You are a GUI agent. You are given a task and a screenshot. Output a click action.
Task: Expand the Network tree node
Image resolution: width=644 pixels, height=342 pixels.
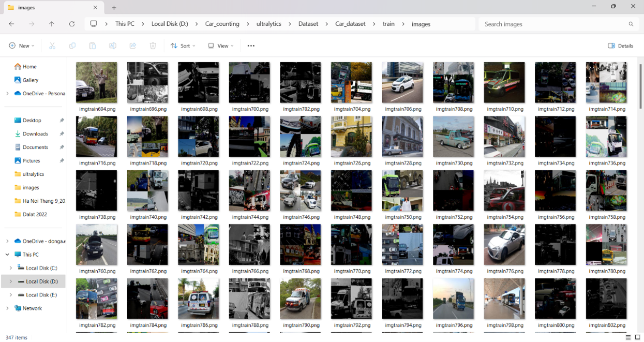click(x=7, y=308)
